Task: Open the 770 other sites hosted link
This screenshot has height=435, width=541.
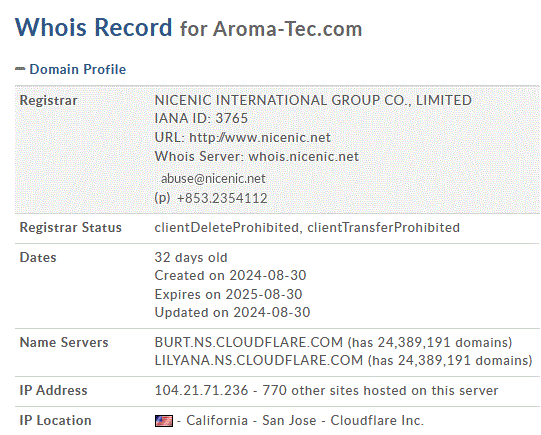Action: coord(380,390)
